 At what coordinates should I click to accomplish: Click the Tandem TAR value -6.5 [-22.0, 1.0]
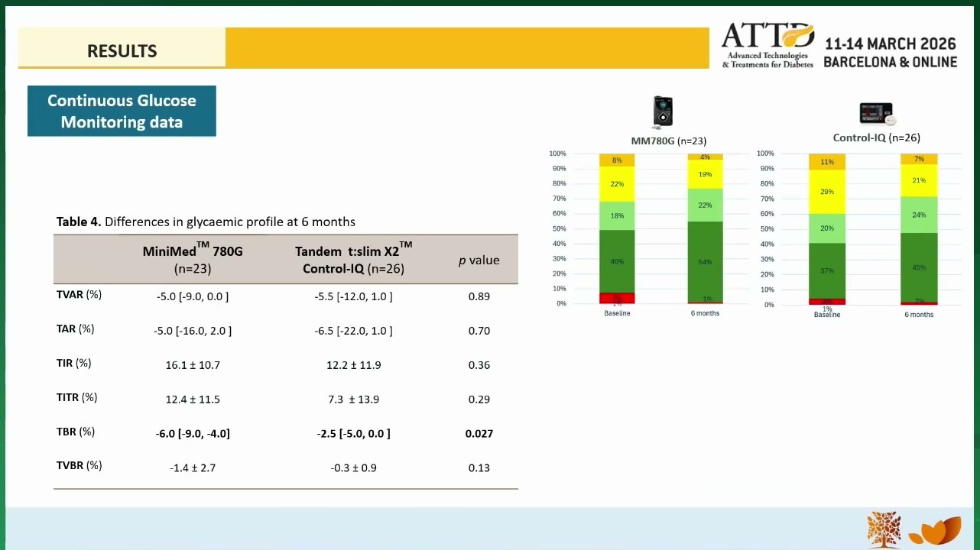(354, 331)
